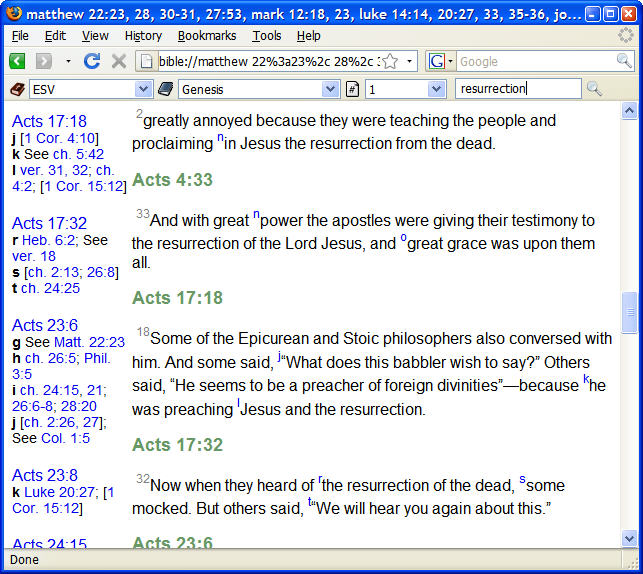Open the Tools menu
This screenshot has height=574, width=643.
[x=267, y=36]
